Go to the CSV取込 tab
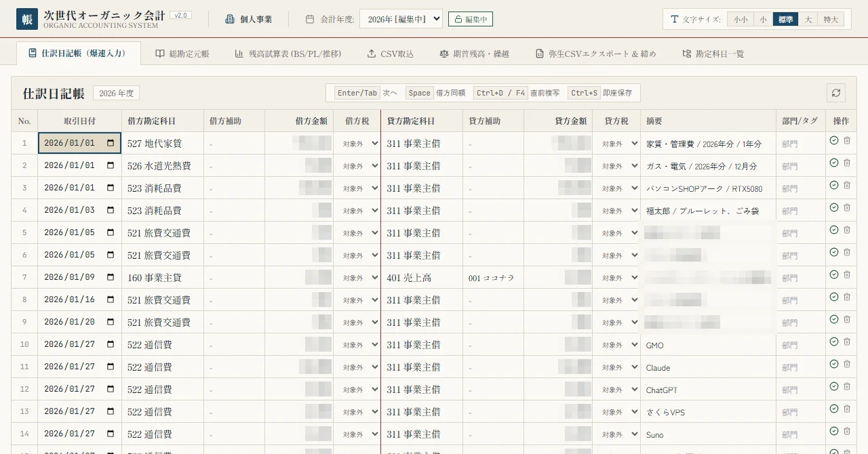Viewport: 868px width, 454px height. tap(390, 54)
